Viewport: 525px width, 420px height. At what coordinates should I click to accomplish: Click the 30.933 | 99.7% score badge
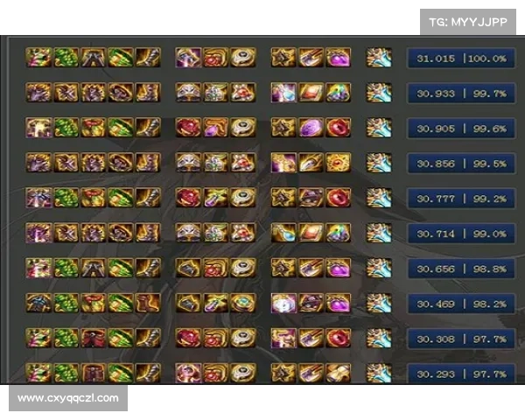[x=461, y=94]
